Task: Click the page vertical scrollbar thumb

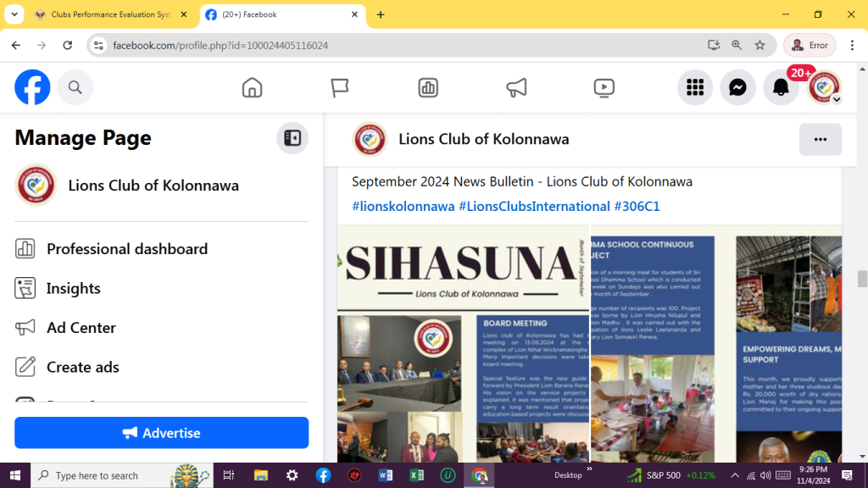Action: click(862, 279)
